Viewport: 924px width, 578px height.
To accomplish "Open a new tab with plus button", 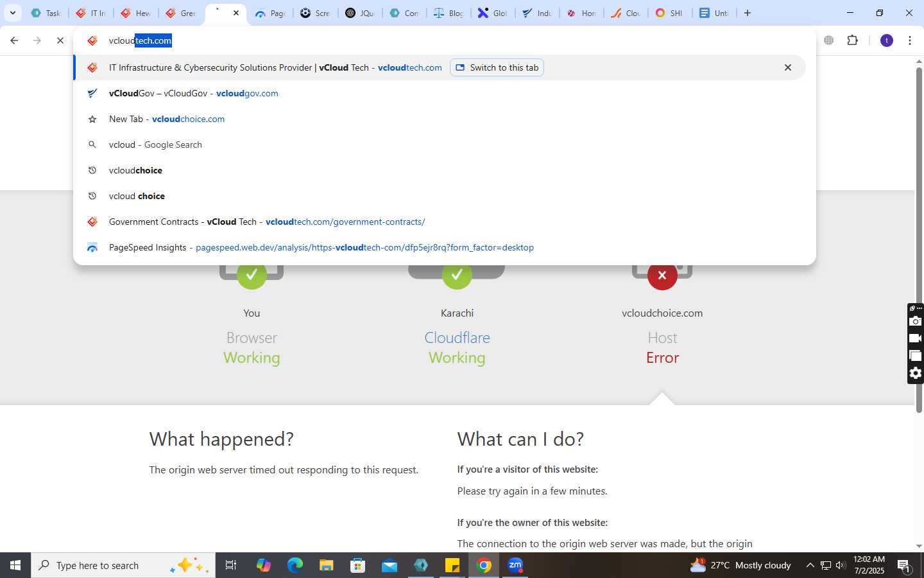I will pyautogui.click(x=748, y=13).
